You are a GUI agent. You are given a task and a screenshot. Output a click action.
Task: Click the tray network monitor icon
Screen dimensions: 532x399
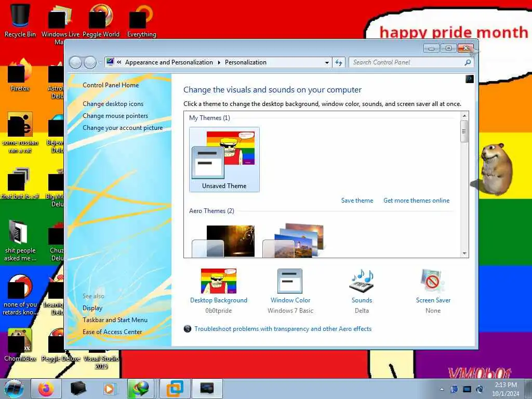467,389
